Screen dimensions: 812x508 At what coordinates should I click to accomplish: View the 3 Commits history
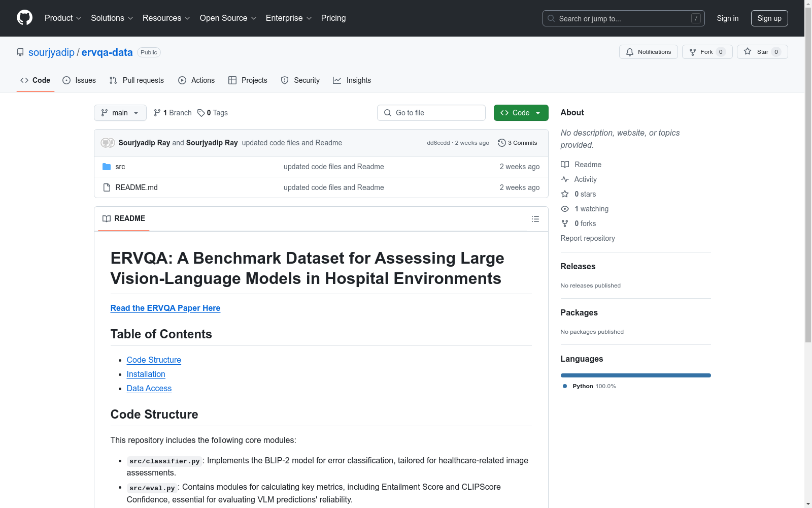click(x=518, y=143)
